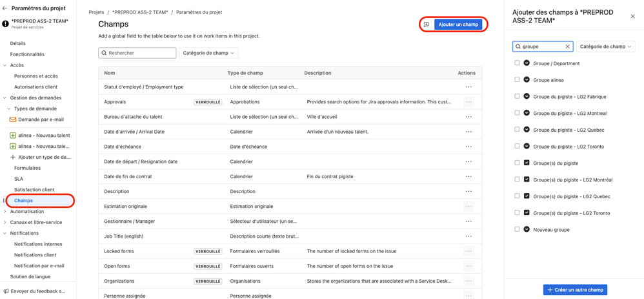Select checkbox for Groupe(s) du pigiste - LG2 Montréal

click(x=517, y=180)
